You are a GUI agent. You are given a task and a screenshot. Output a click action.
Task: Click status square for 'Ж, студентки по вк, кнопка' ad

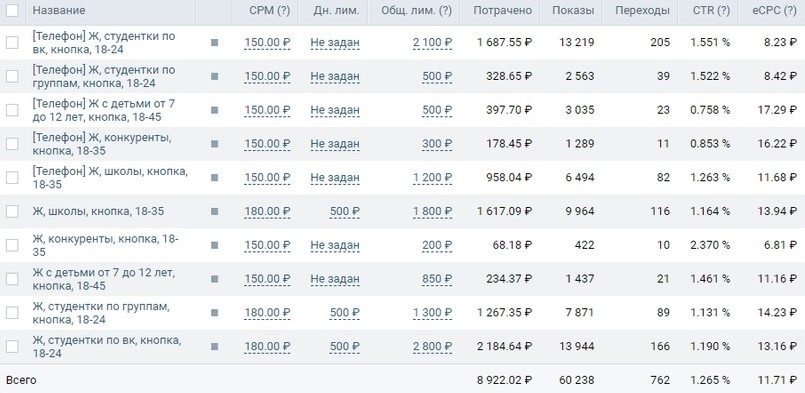pos(215,346)
